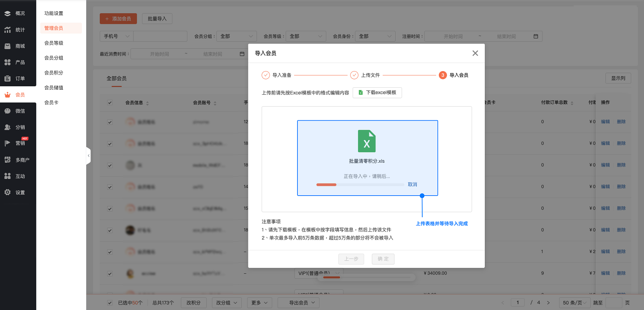Close the 导入会员 dialog
The image size is (644, 310).
click(x=475, y=53)
